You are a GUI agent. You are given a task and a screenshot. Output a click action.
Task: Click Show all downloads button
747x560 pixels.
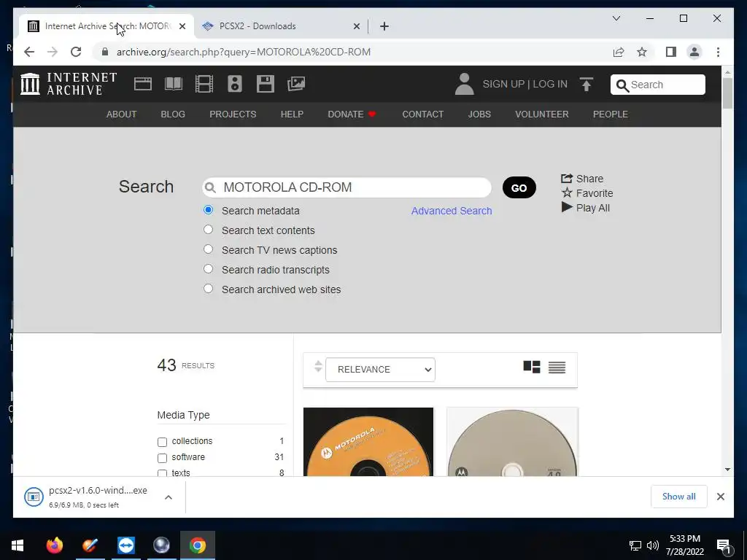coord(679,497)
